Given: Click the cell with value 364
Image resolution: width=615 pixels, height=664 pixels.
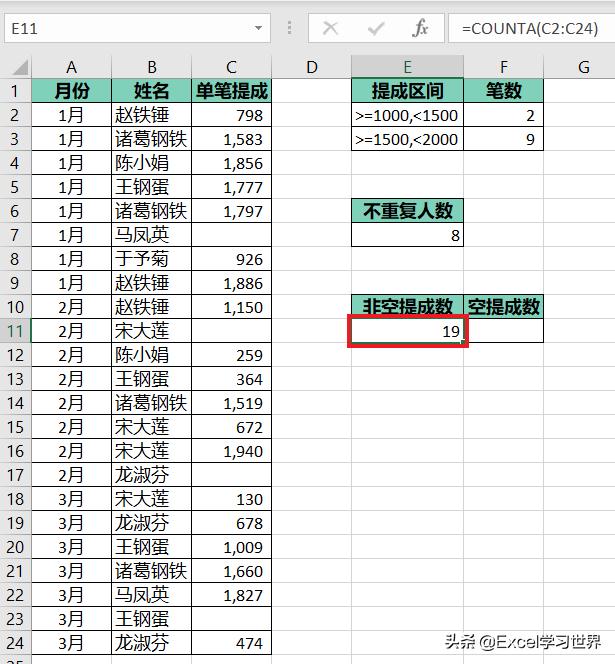Looking at the screenshot, I should 231,379.
